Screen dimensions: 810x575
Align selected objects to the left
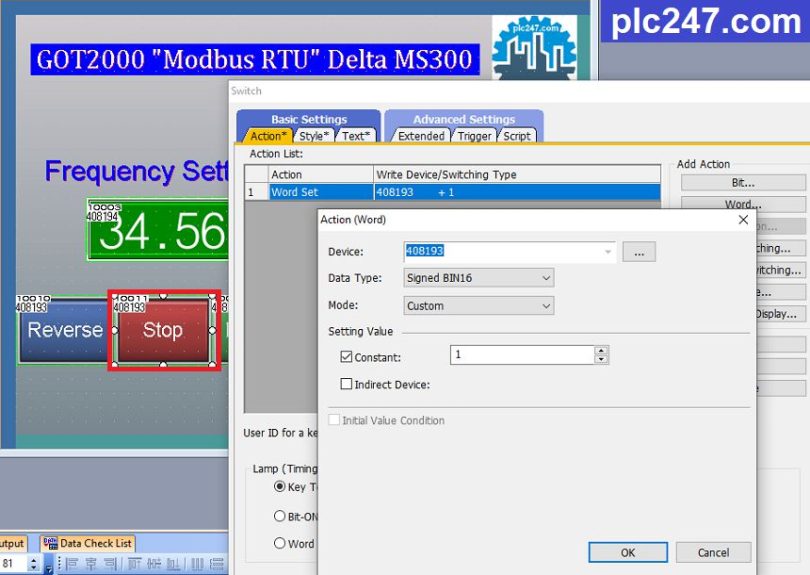point(72,564)
